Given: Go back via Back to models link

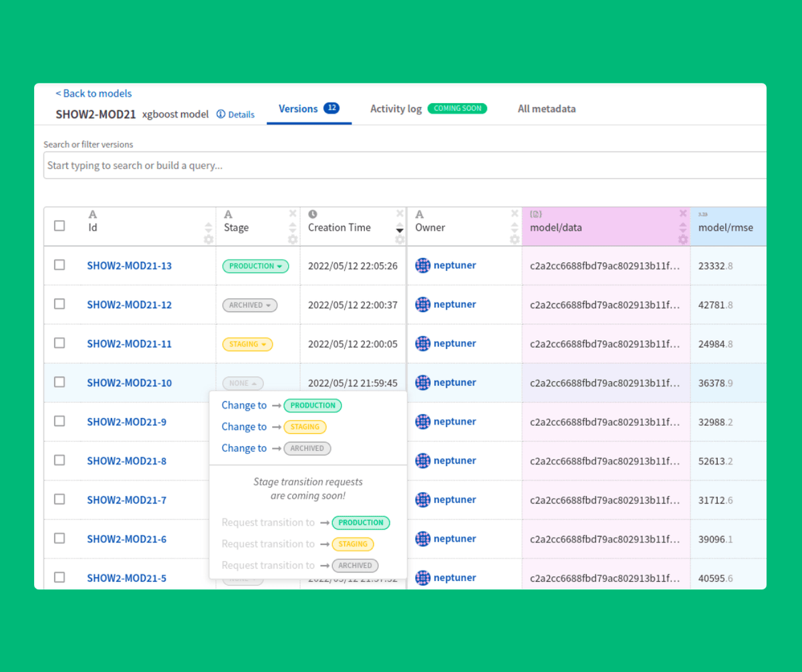Looking at the screenshot, I should [94, 94].
